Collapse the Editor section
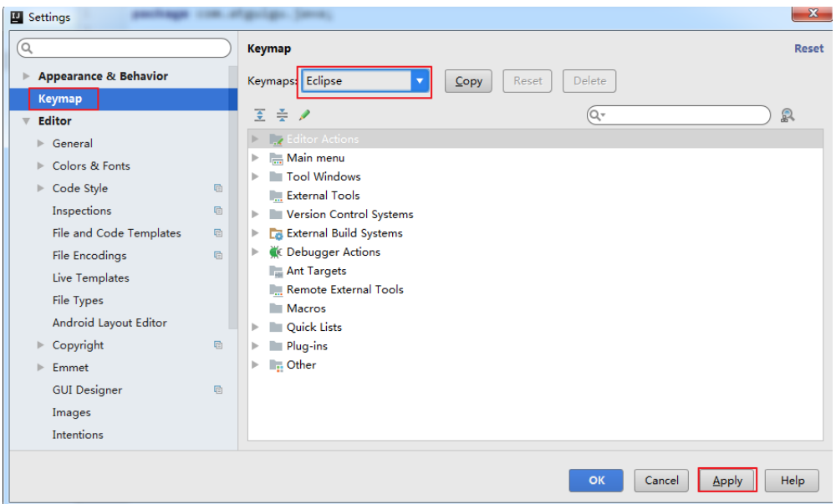Image resolution: width=836 pixels, height=504 pixels. pyautogui.click(x=26, y=121)
